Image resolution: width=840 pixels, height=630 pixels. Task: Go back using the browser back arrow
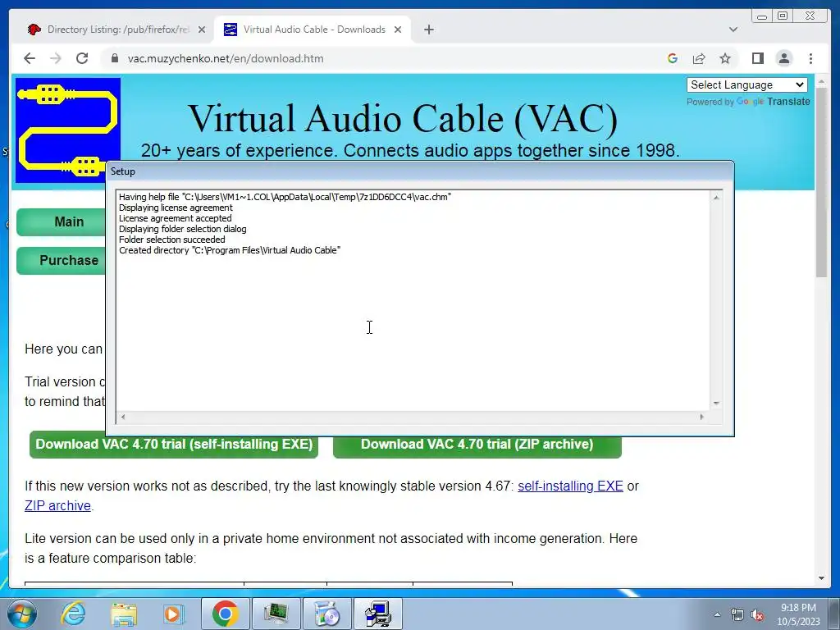click(x=30, y=58)
